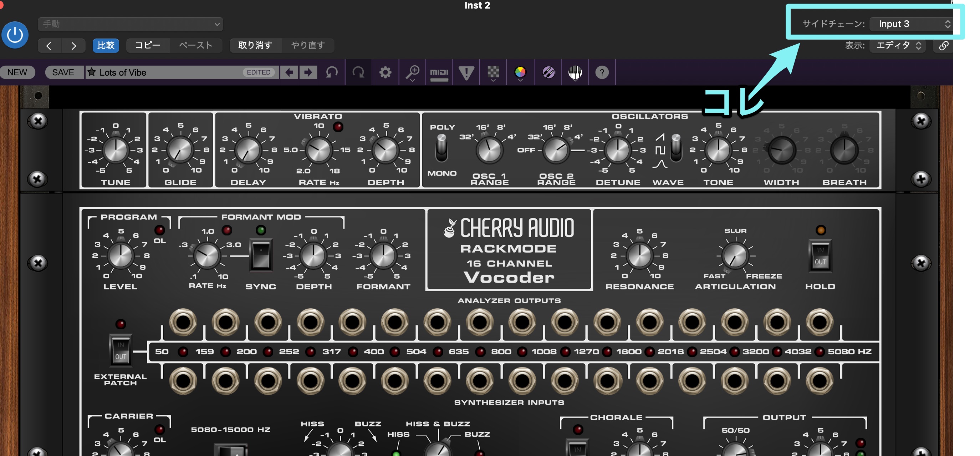Toggle the EXTERNAL PATCH In/Out switch
The width and height of the screenshot is (980, 456).
click(x=121, y=351)
